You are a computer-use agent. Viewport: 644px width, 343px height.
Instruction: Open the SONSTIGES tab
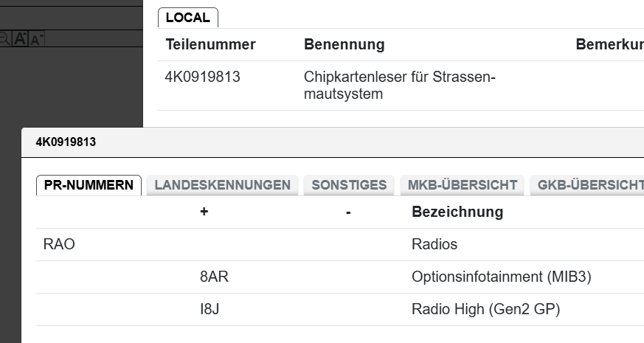(349, 185)
